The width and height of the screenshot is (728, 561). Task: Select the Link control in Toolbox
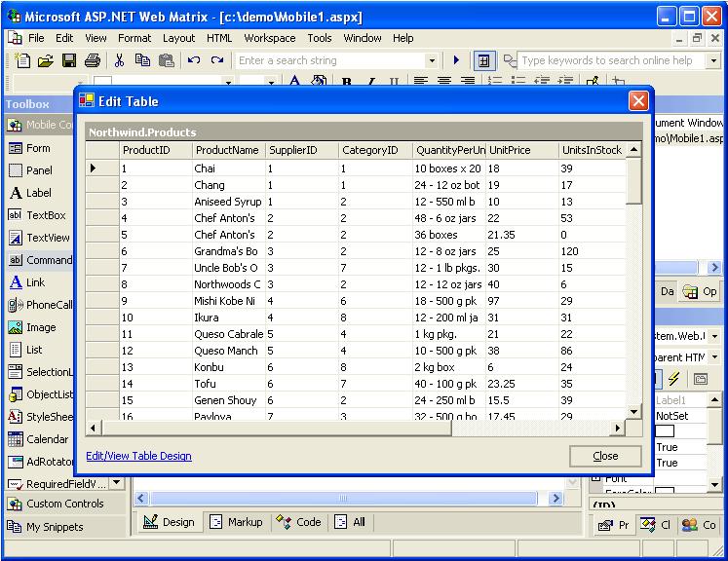(35, 282)
